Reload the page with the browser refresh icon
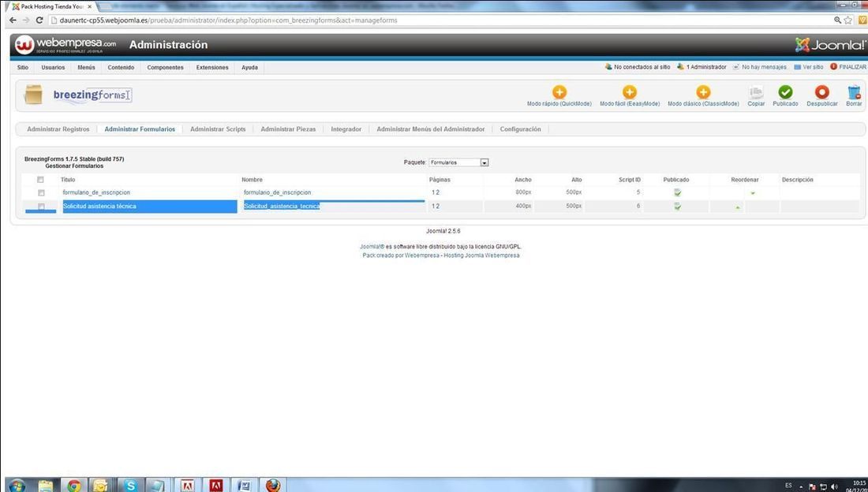The width and height of the screenshot is (868, 492). coord(39,20)
